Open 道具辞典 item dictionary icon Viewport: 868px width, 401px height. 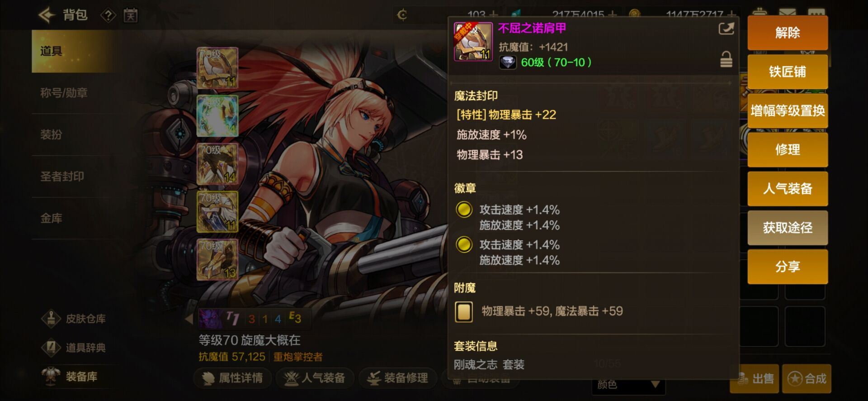coord(52,348)
